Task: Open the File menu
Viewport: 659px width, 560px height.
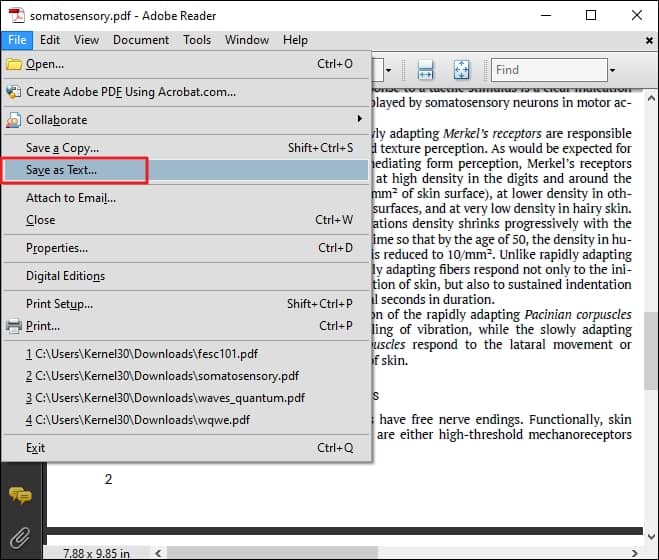Action: [17, 40]
